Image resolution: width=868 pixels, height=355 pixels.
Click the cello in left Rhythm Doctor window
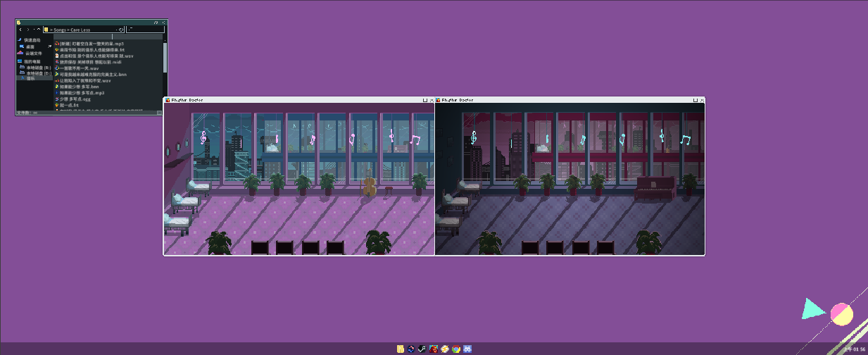[369, 185]
